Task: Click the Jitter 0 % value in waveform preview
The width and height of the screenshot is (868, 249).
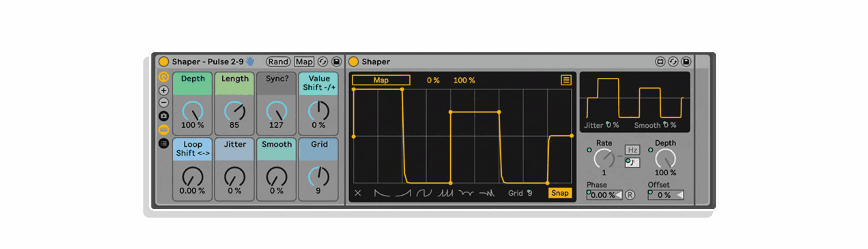Action: pos(612,125)
